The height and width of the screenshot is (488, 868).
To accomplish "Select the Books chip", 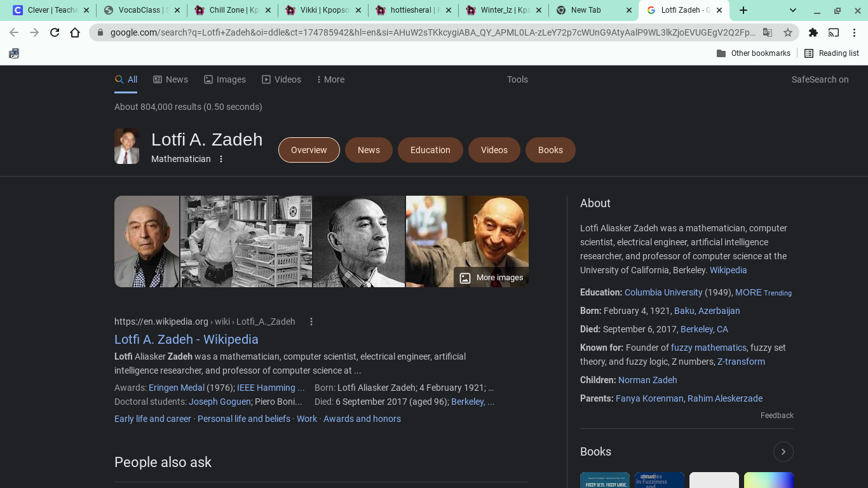I will [550, 150].
